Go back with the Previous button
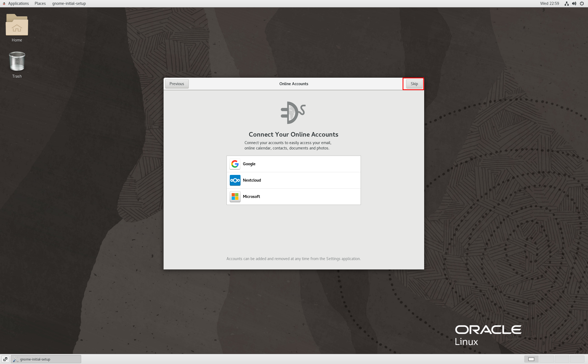588x364 pixels. (x=177, y=84)
